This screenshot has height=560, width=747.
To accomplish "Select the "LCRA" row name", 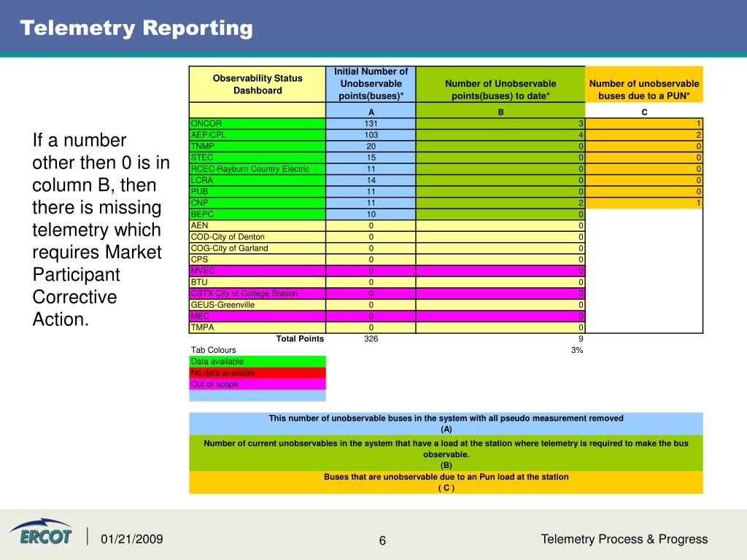I will tap(258, 181).
